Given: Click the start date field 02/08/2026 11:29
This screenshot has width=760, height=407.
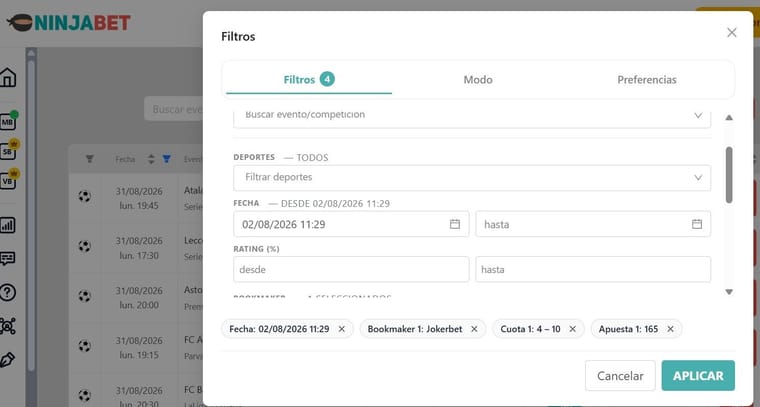Looking at the screenshot, I should pos(351,224).
